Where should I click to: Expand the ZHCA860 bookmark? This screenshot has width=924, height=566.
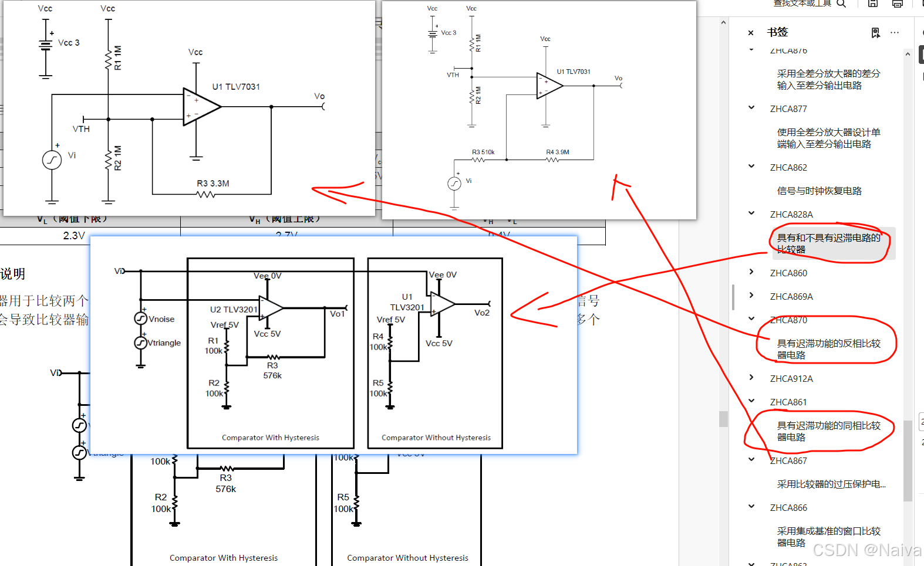(x=751, y=272)
